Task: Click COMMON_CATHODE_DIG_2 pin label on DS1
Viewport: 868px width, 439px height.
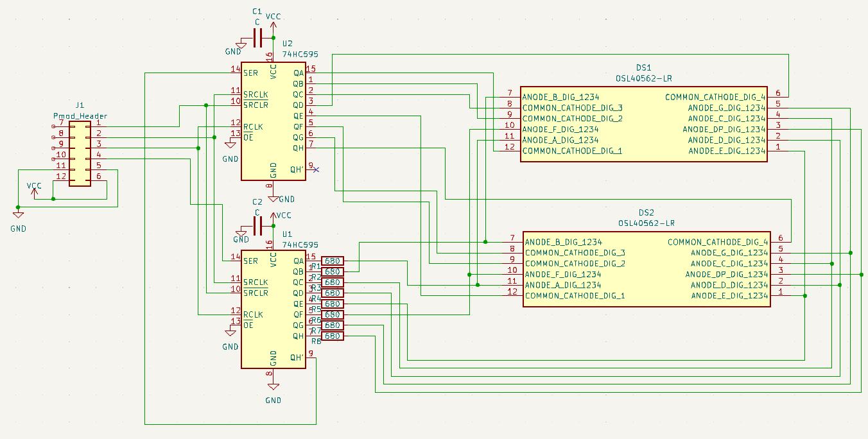Action: point(572,119)
